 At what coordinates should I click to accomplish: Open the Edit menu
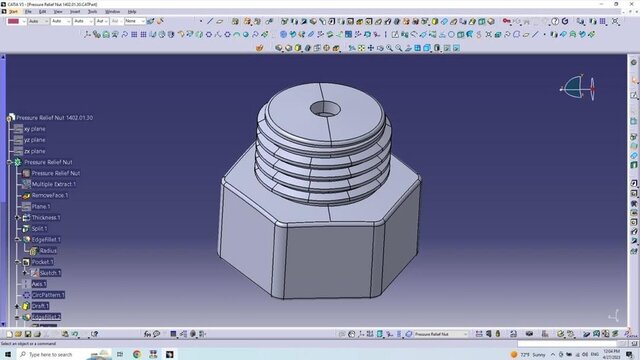pyautogui.click(x=42, y=12)
